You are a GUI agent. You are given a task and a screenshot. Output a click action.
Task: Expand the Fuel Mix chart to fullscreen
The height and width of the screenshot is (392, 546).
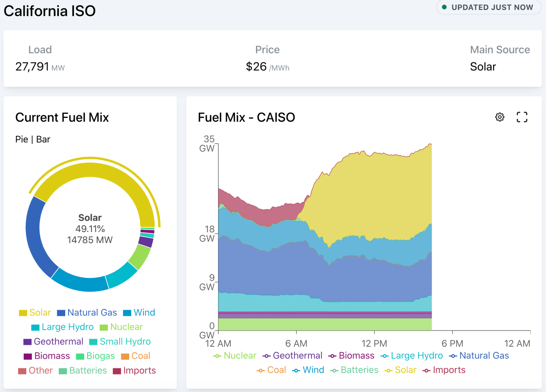coord(522,117)
